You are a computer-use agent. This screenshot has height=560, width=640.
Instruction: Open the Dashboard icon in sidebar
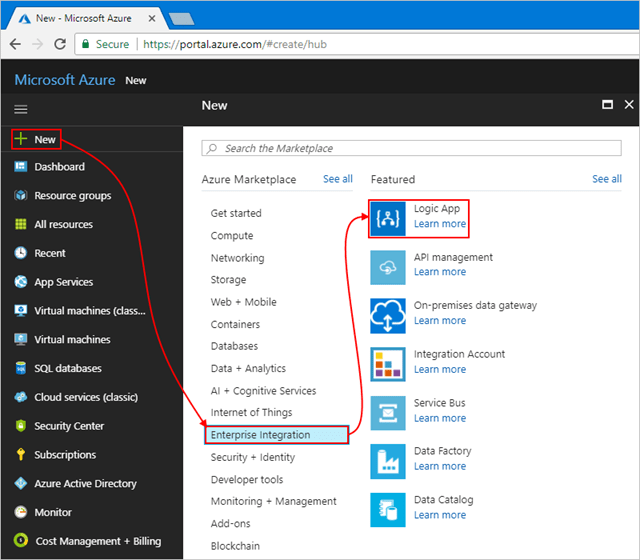coord(20,167)
